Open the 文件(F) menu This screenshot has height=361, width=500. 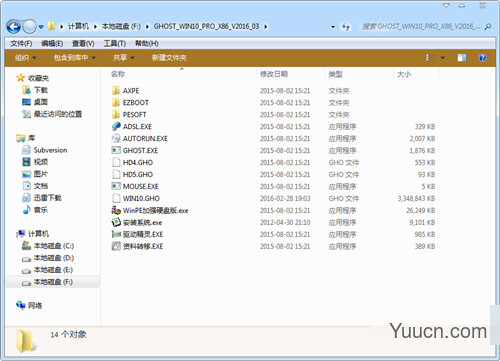pyautogui.click(x=21, y=43)
